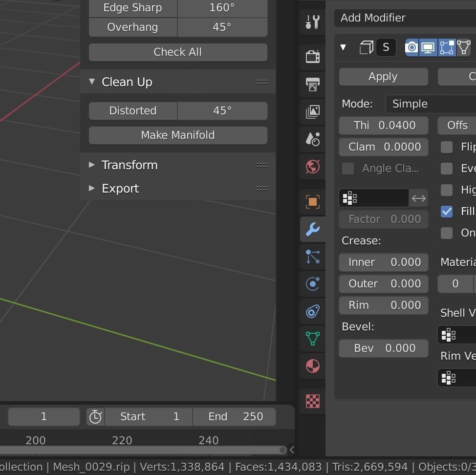476x475 pixels.
Task: Enable the Flip checkbox
Action: click(447, 147)
